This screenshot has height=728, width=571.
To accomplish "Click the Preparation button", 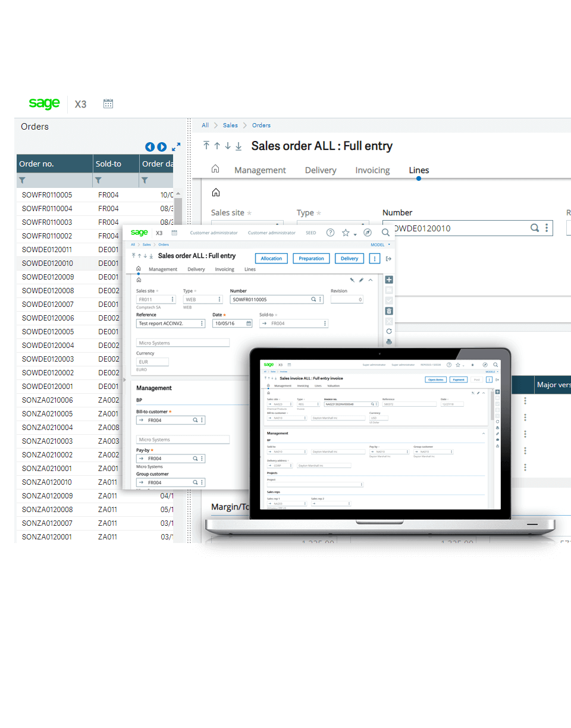I will pyautogui.click(x=312, y=259).
